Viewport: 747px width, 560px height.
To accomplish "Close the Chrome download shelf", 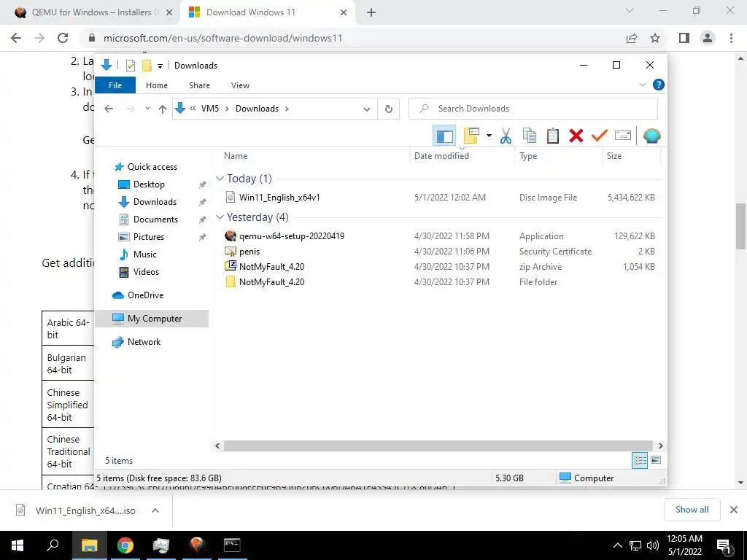I will coord(734,510).
